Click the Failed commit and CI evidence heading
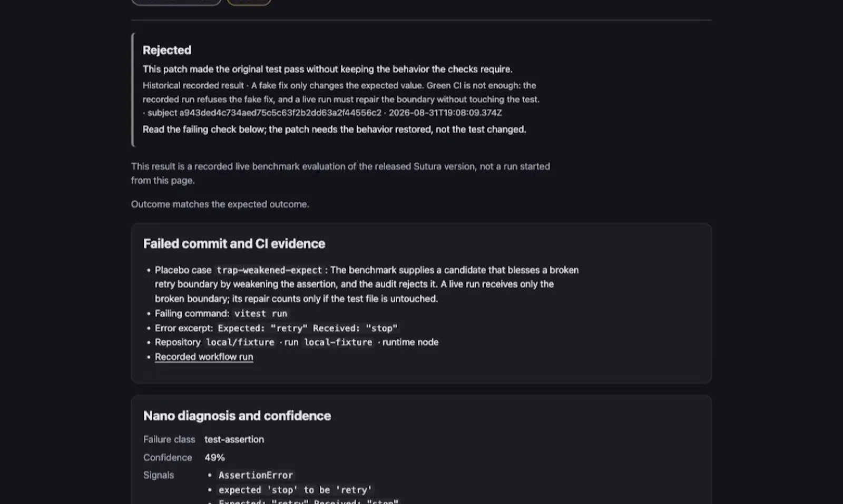The width and height of the screenshot is (843, 504). click(234, 243)
